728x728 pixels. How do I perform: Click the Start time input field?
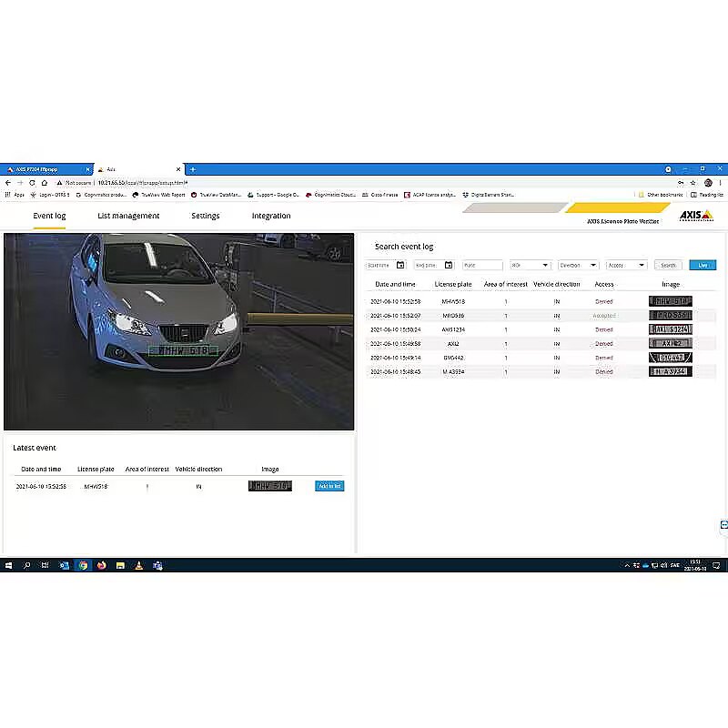379,265
